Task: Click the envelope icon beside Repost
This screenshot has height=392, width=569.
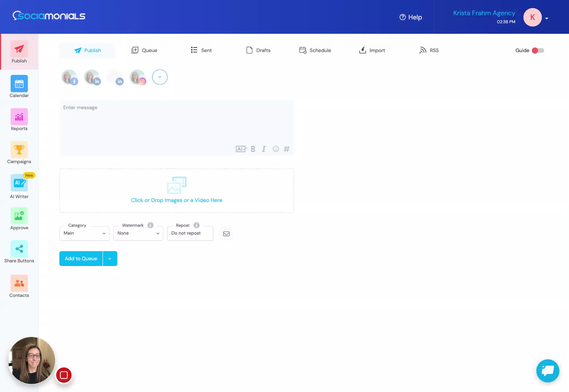Action: point(226,234)
